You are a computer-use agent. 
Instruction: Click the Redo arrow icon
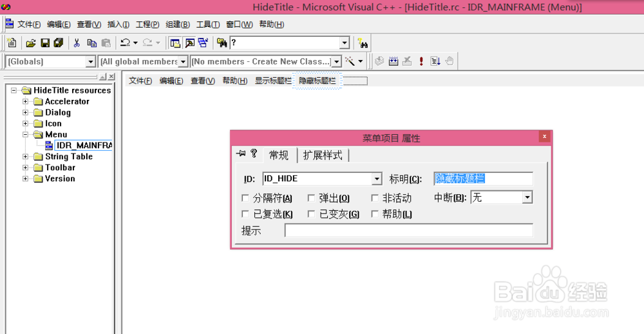point(147,43)
